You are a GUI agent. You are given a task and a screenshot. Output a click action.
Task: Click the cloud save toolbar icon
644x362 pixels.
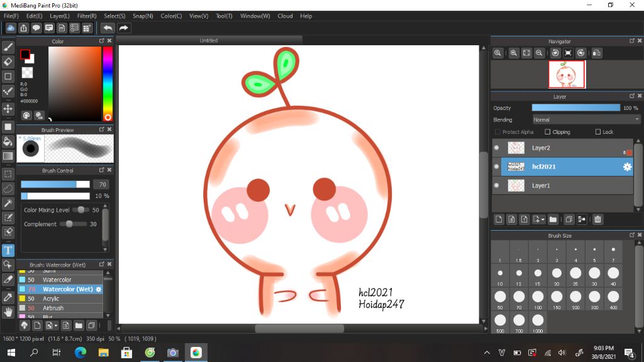coord(11,28)
